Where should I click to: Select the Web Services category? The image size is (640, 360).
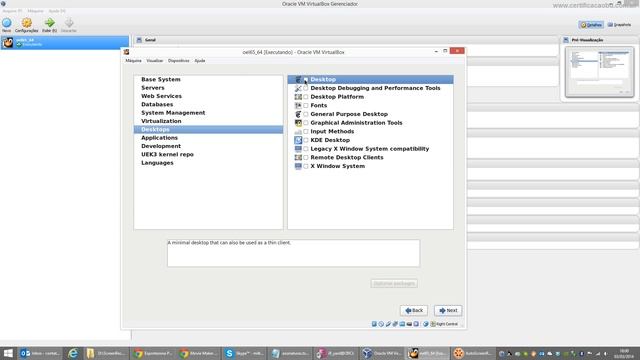click(208, 96)
